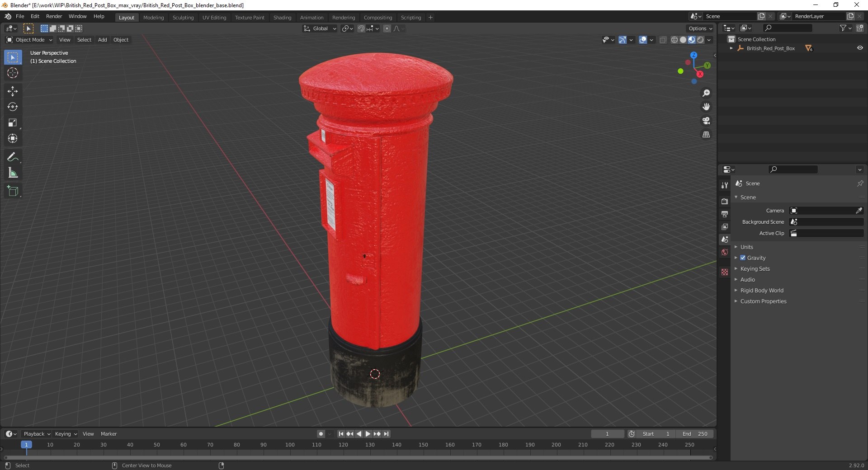This screenshot has height=470, width=868.
Task: Switch to Wireframe shading mode
Action: pyautogui.click(x=675, y=40)
